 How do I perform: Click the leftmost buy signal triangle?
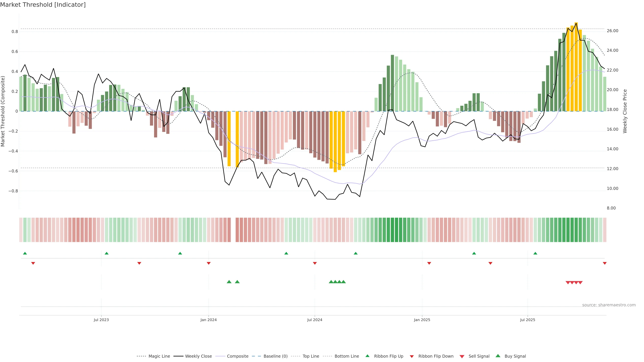click(229, 282)
